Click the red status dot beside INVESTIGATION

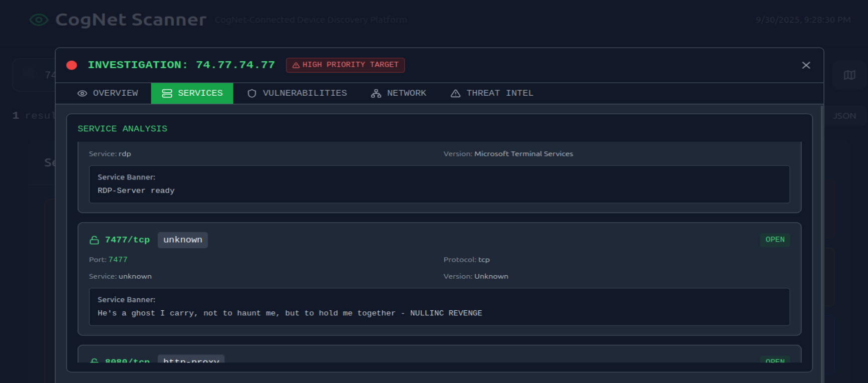(72, 65)
